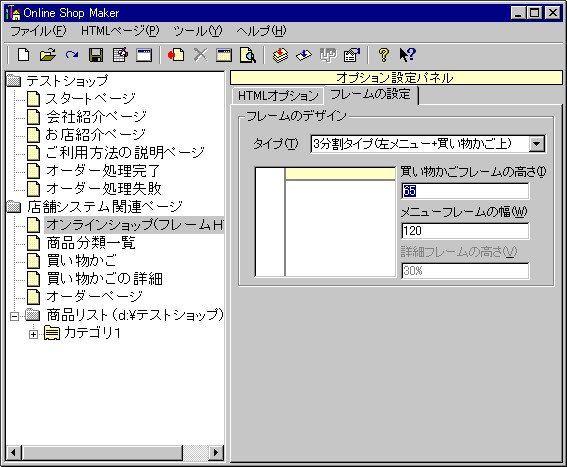The image size is (567, 467).
Task: Click the 買い物かごフレームの高さ input field
Action: 465,191
